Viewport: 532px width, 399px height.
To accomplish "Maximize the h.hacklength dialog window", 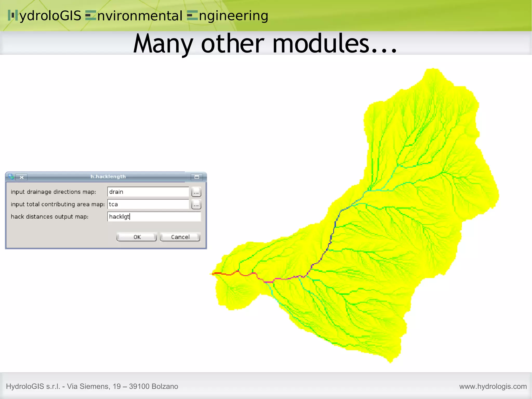I will click(197, 177).
